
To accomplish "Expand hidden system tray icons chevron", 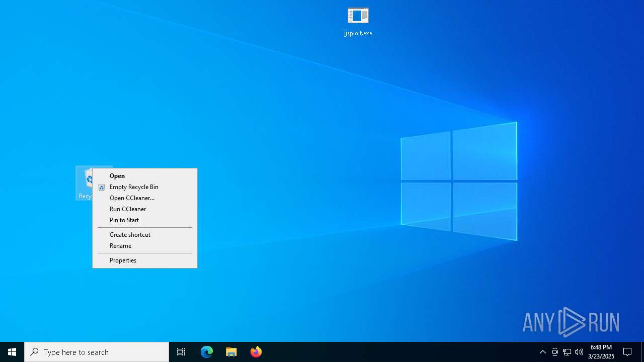I will pos(542,352).
